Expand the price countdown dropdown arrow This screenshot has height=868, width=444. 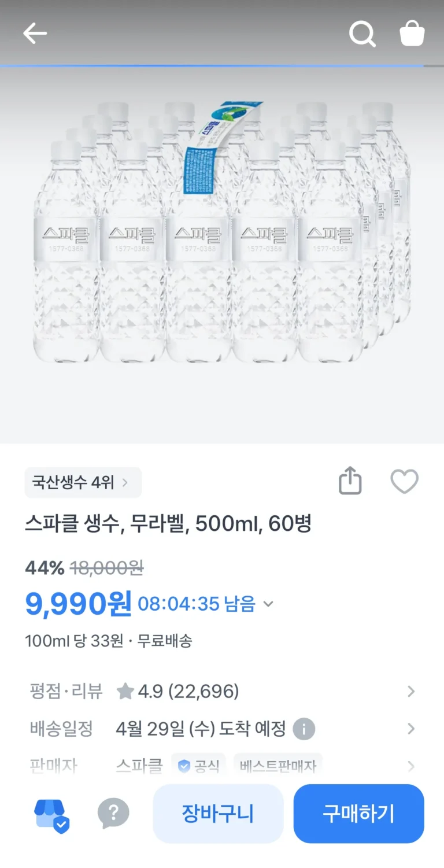268,604
